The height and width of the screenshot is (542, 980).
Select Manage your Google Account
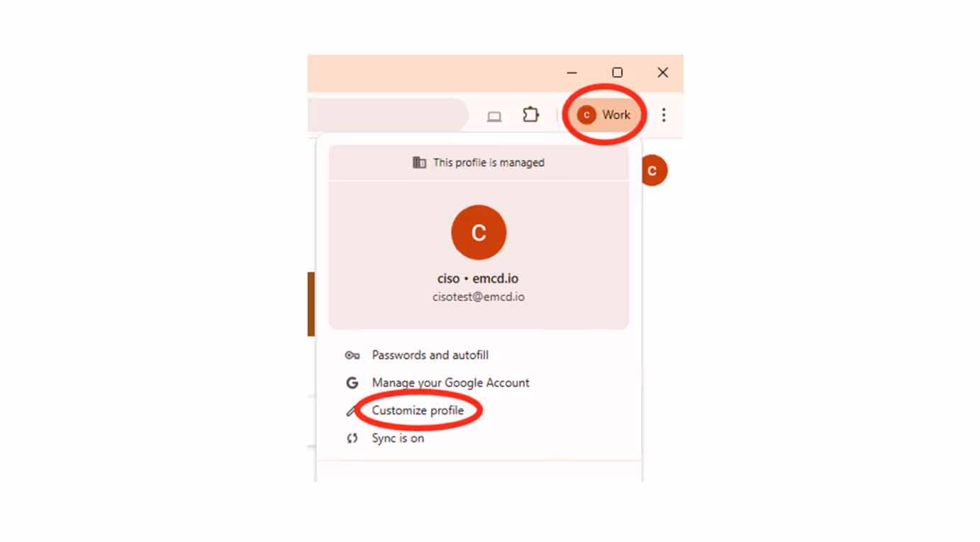click(450, 383)
